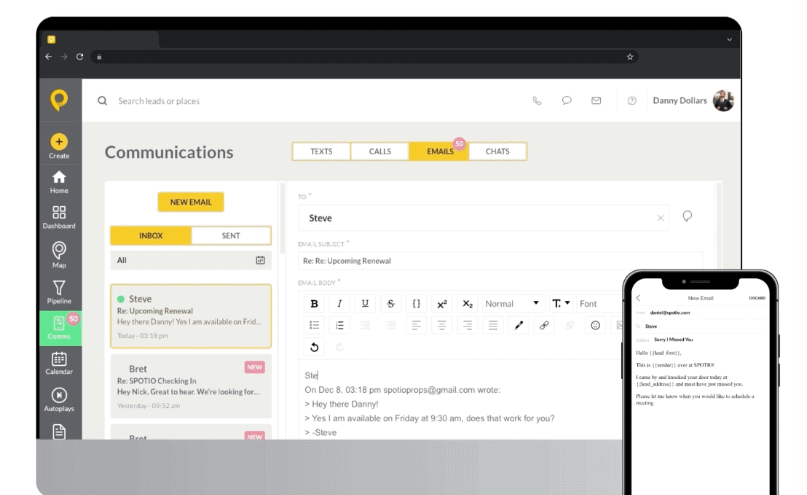Insert a numbered list
The width and height of the screenshot is (807, 495).
click(340, 325)
